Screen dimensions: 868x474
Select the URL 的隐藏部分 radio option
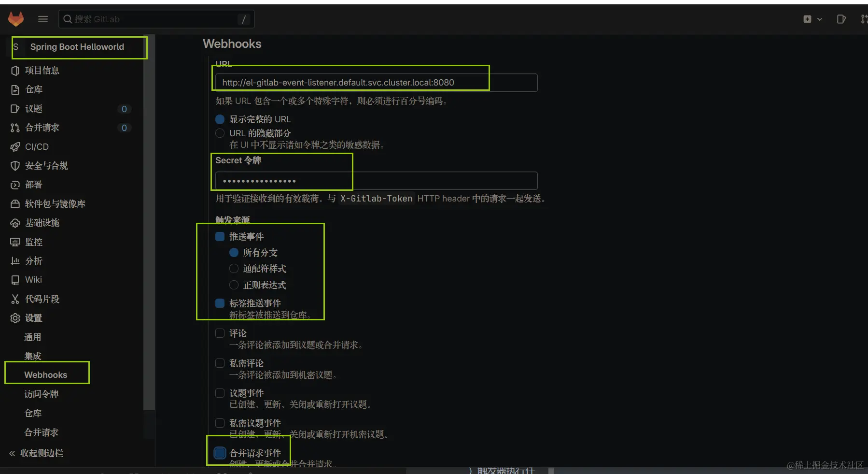click(x=220, y=133)
